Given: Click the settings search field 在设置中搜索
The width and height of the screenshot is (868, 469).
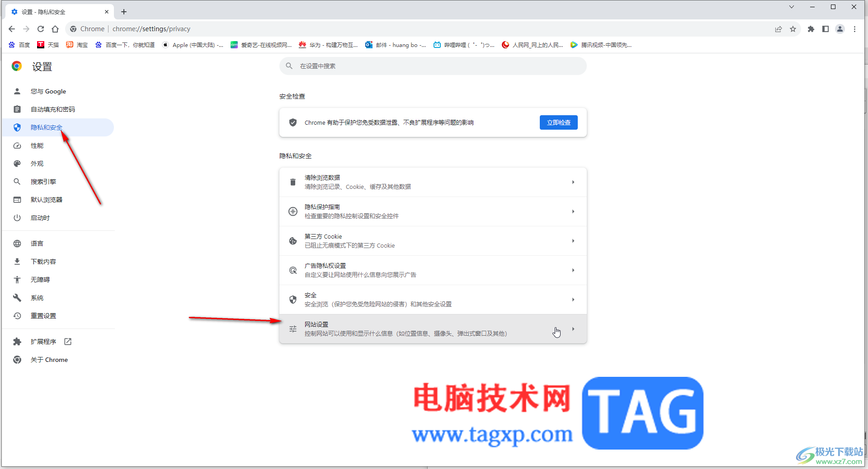Looking at the screenshot, I should [433, 66].
